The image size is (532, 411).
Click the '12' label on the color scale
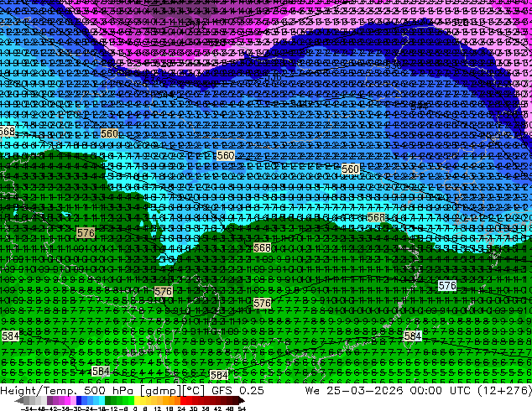coord(157,408)
